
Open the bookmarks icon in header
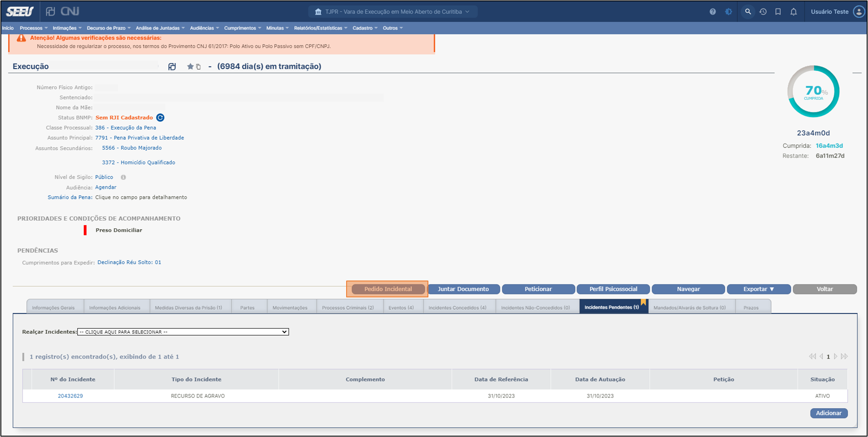778,12
